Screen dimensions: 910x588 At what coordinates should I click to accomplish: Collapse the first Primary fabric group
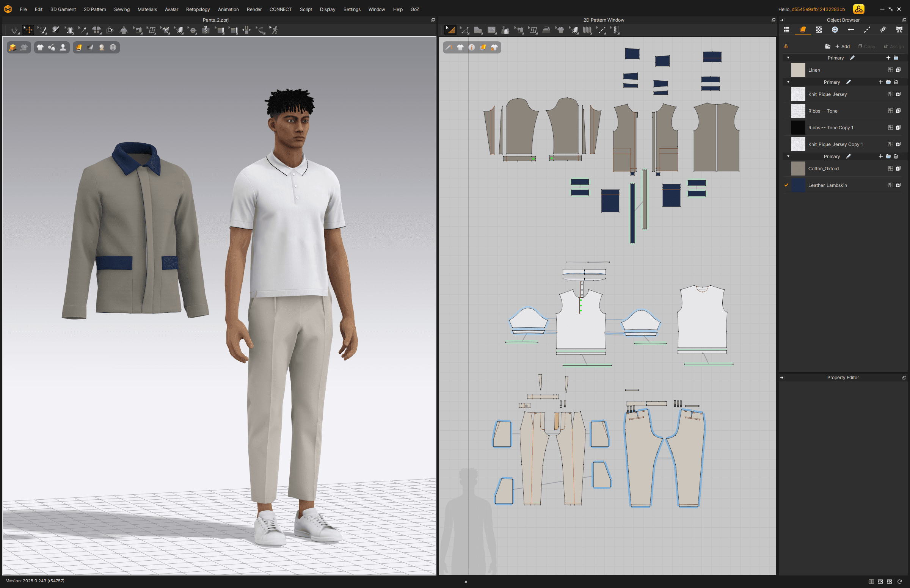click(788, 58)
